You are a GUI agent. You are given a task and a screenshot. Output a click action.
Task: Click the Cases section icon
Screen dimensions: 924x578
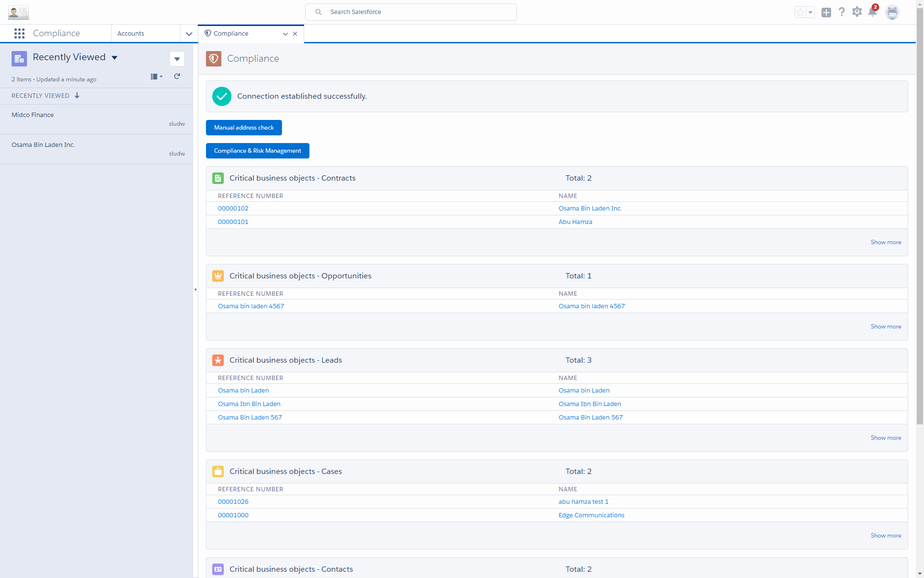[x=218, y=472]
